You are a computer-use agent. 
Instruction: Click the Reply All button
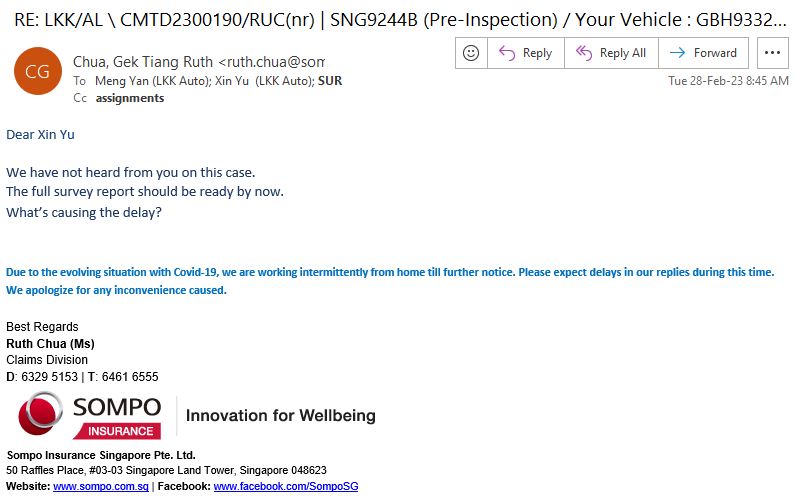tap(611, 53)
